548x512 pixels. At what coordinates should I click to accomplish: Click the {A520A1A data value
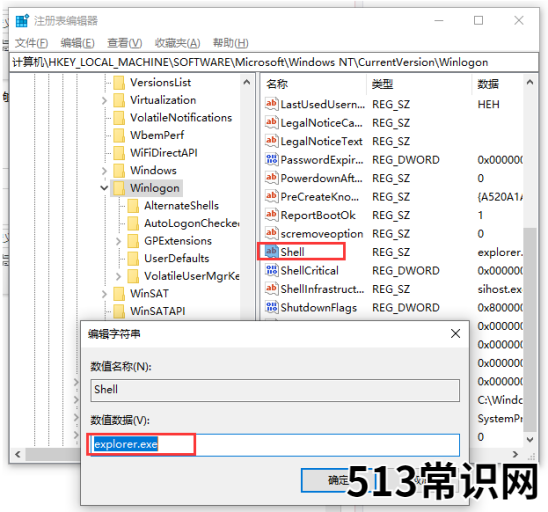click(x=500, y=197)
